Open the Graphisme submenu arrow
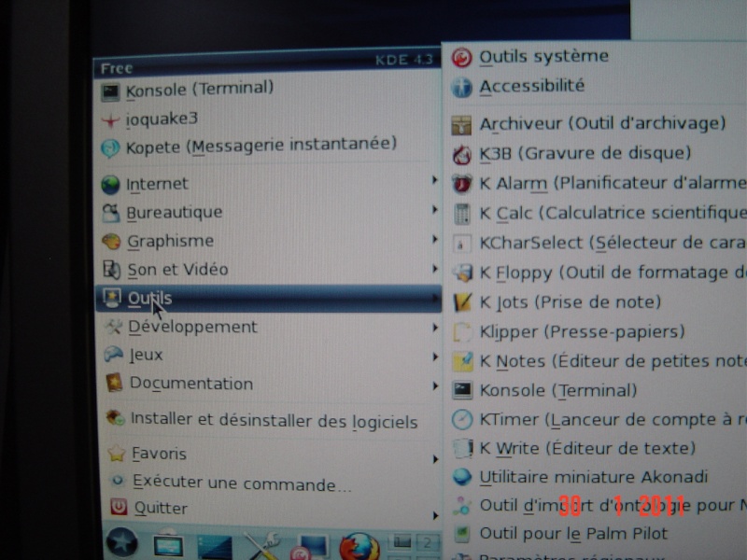747x560 pixels. pyautogui.click(x=434, y=239)
